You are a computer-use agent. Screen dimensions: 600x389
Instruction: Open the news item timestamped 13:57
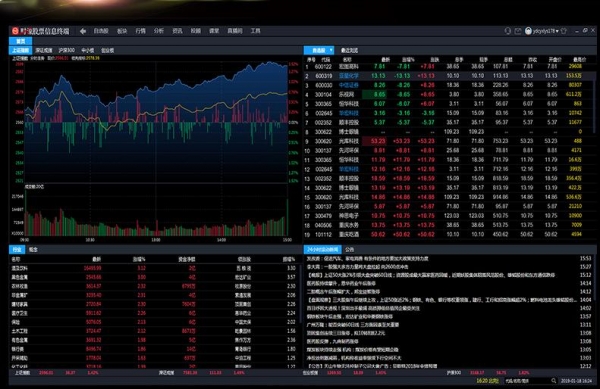coord(449,316)
